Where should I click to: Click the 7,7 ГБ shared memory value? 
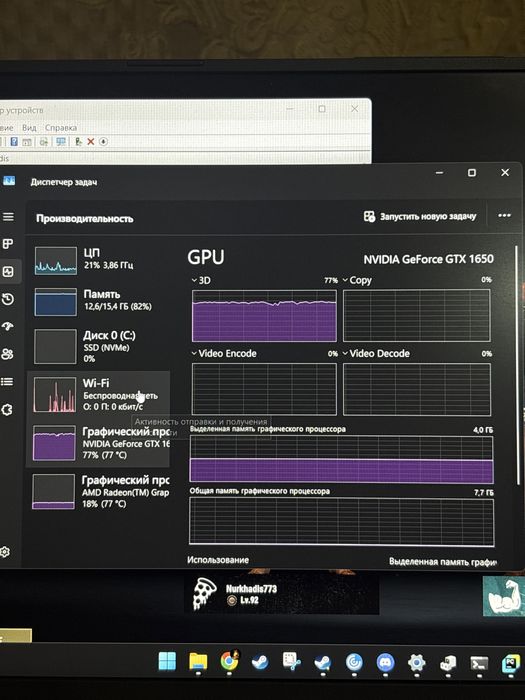[484, 492]
